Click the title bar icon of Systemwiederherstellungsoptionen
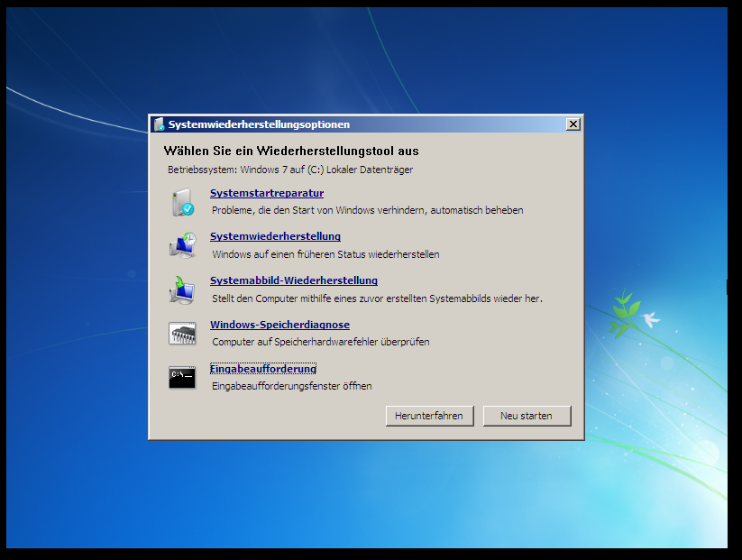This screenshot has width=742, height=560. [x=159, y=124]
